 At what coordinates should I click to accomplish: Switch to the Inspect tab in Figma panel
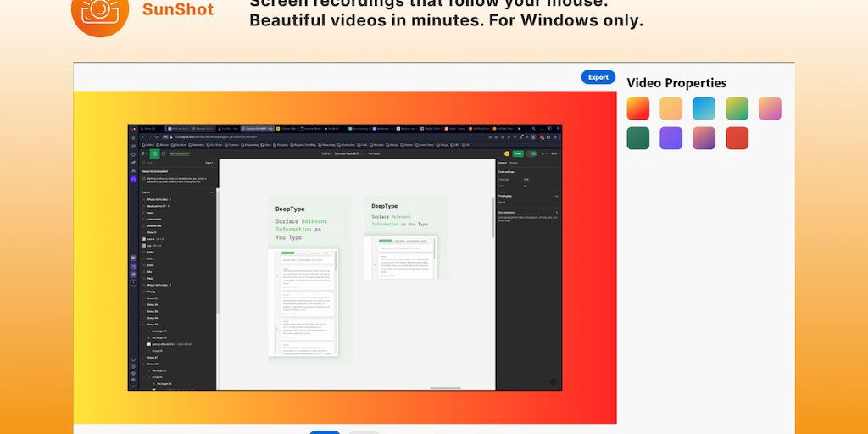503,163
